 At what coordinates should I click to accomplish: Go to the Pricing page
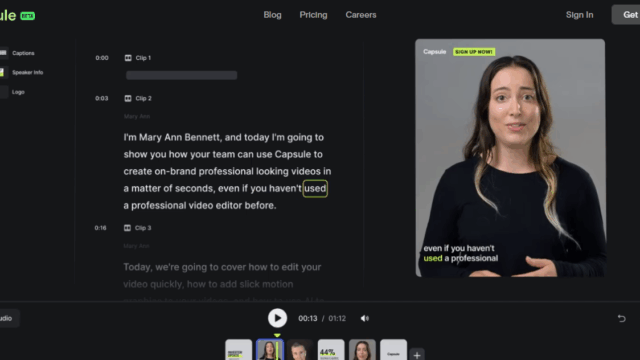click(x=313, y=15)
